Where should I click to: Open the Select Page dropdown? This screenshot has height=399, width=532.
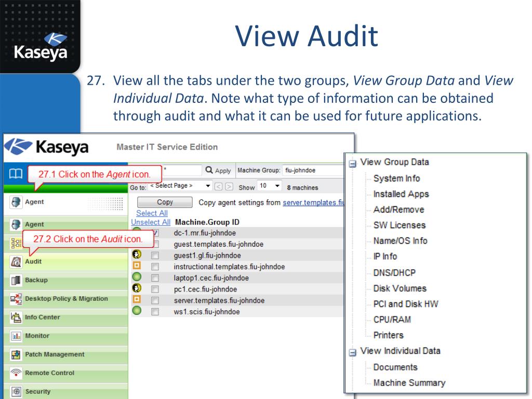coord(180,186)
